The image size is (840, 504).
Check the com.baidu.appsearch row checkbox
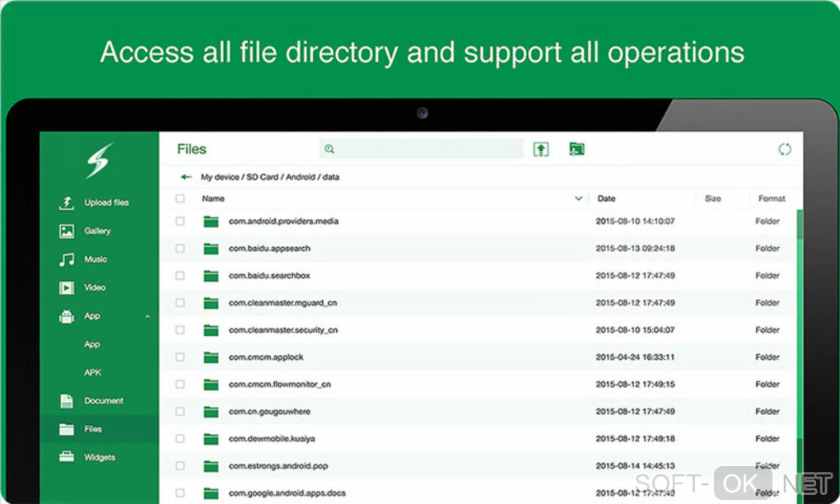pyautogui.click(x=180, y=249)
